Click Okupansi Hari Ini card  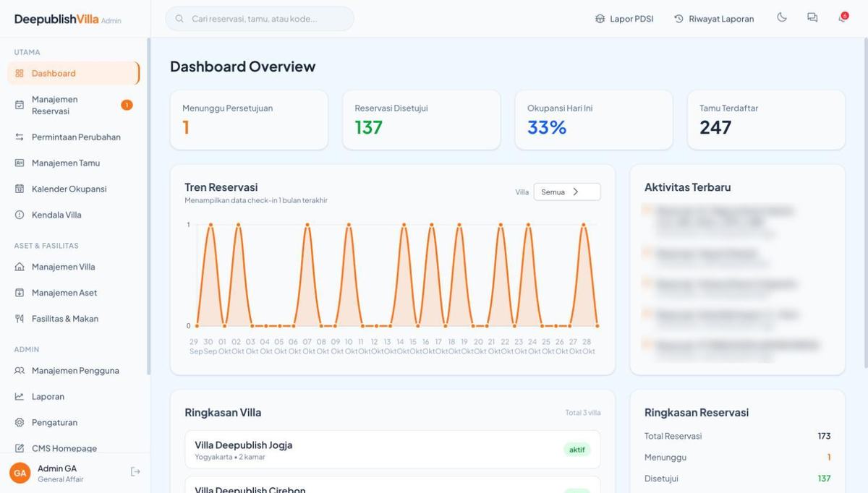tap(594, 120)
